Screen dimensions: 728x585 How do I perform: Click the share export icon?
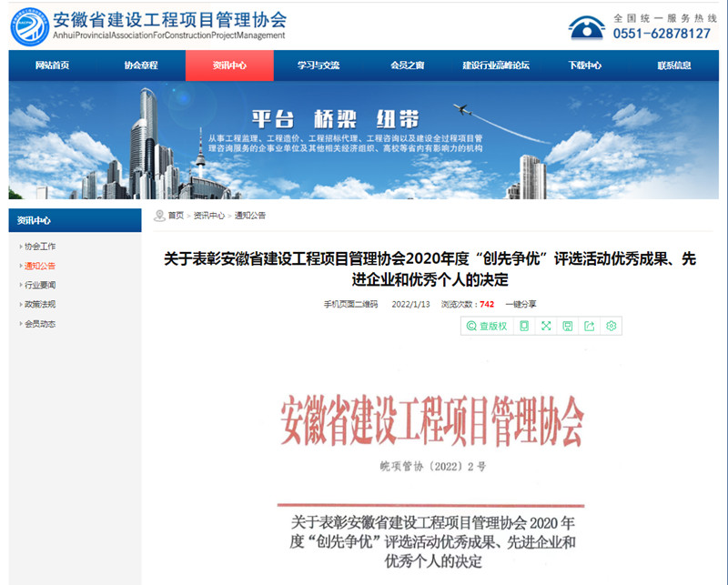(x=589, y=326)
